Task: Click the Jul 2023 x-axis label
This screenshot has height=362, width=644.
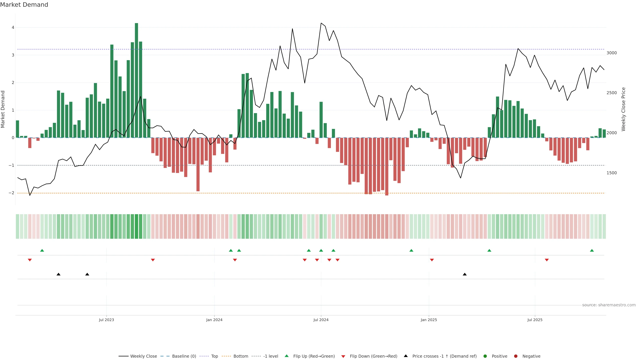Action: (106, 320)
